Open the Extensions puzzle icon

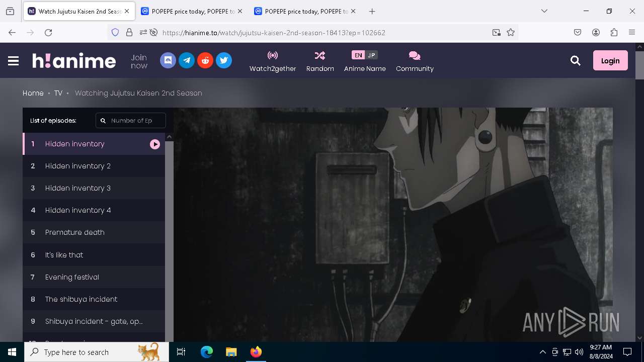(x=614, y=32)
